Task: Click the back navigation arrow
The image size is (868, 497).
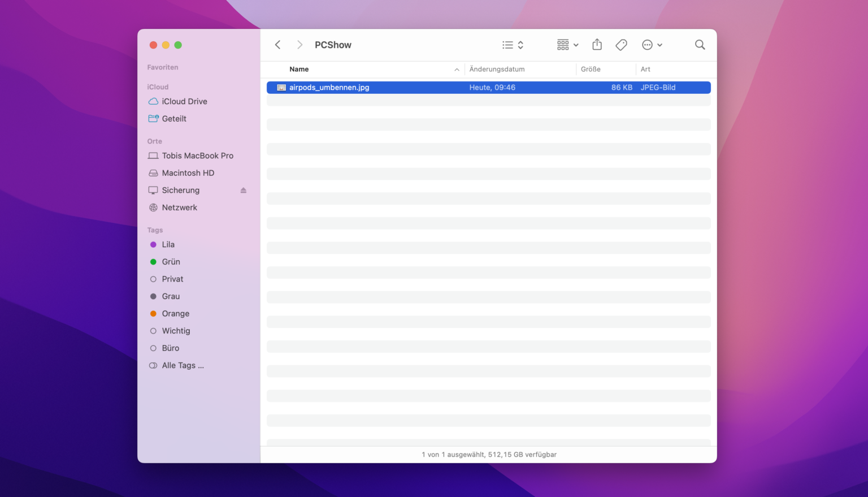Action: (277, 45)
